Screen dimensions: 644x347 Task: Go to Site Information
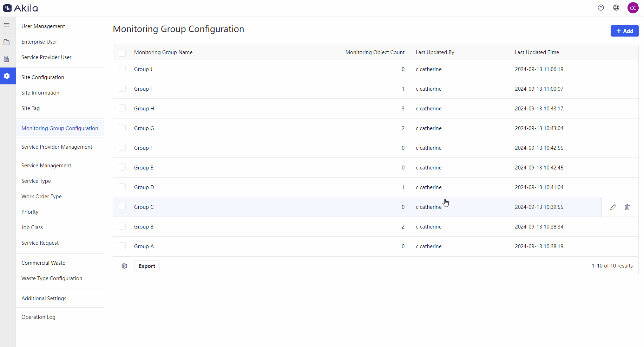coord(40,93)
